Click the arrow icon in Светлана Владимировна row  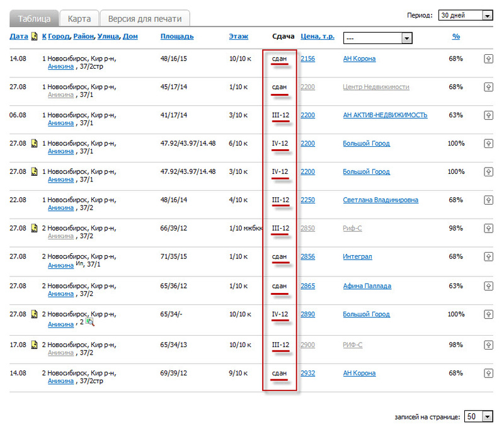tap(488, 200)
